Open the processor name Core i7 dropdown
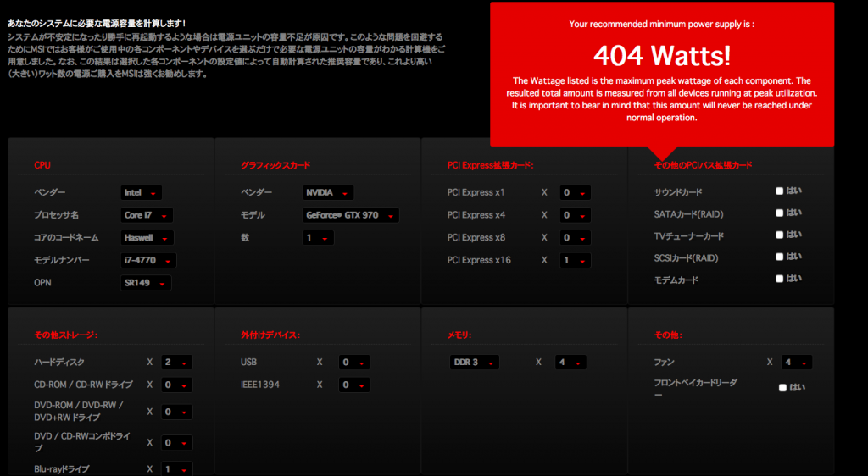 click(147, 215)
